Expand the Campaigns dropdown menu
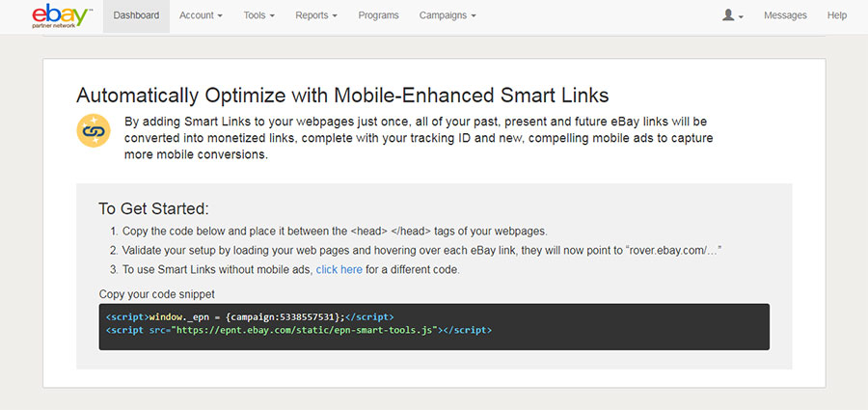Image resolution: width=868 pixels, height=410 pixels. point(448,15)
